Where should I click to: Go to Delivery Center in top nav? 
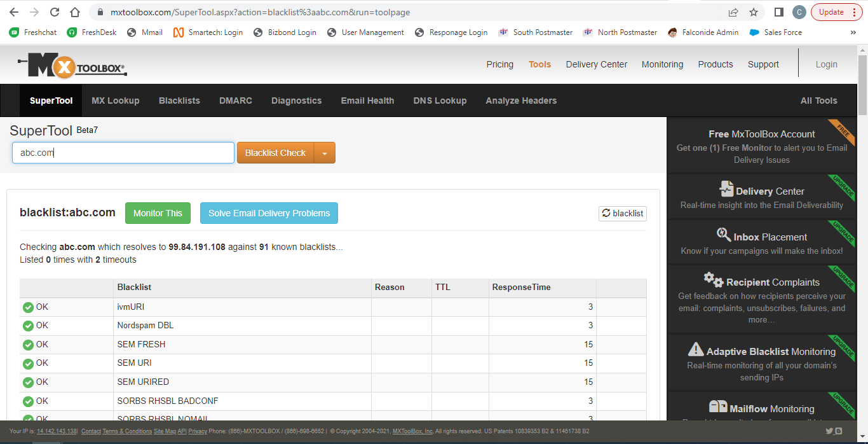597,64
